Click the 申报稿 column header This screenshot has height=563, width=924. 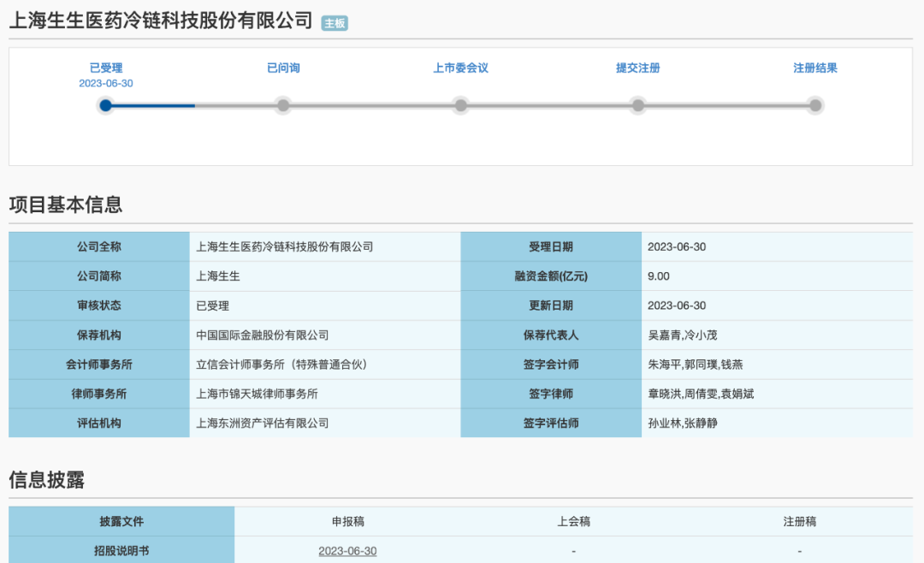347,521
